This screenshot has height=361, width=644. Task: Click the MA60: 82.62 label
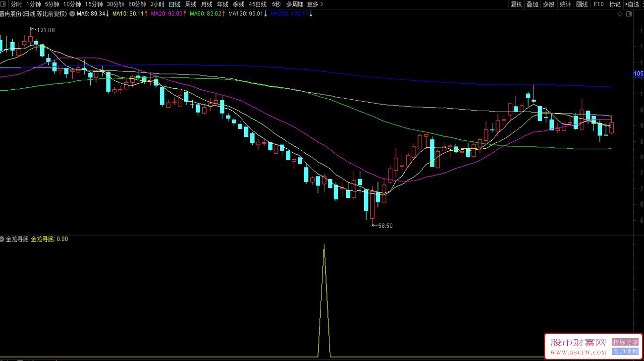pyautogui.click(x=205, y=14)
